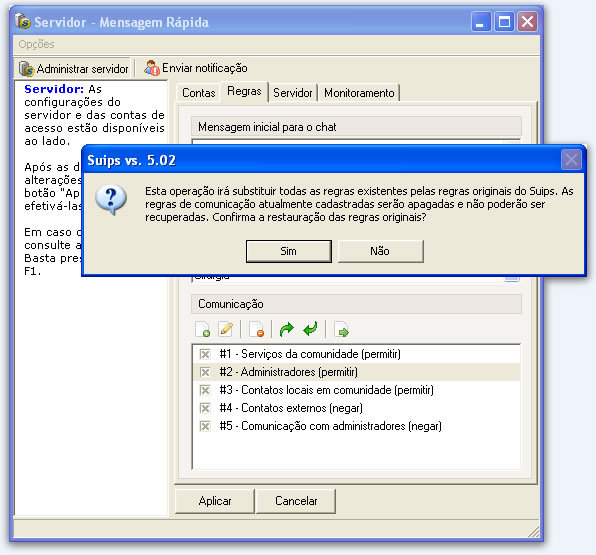This screenshot has height=555, width=596.
Task: Toggle checkbox for rule #5 Comunicação com administradores
Action: (x=205, y=426)
